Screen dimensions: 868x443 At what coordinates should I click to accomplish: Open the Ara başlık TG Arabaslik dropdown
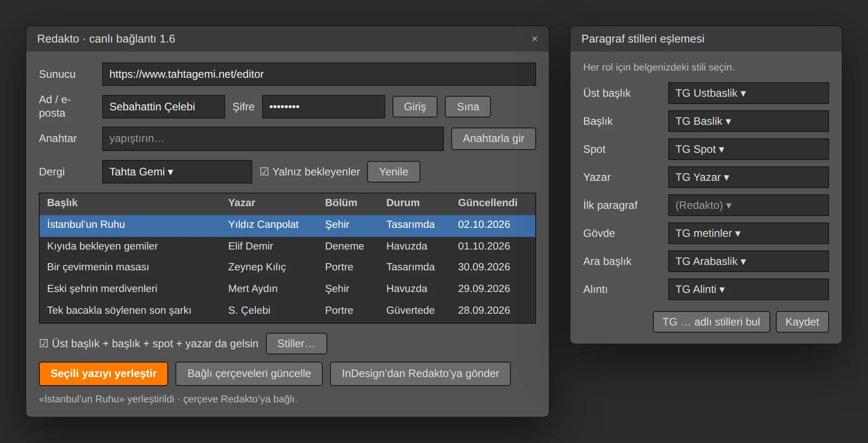749,261
